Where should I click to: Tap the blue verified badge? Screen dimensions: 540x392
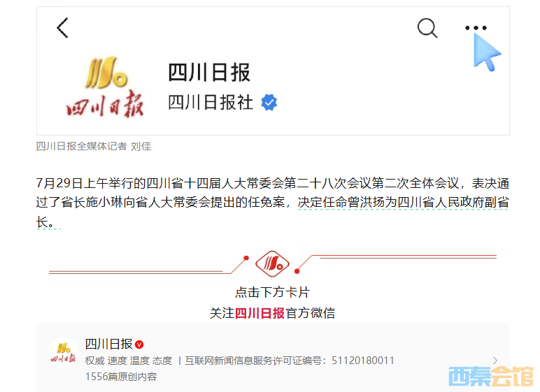click(269, 102)
